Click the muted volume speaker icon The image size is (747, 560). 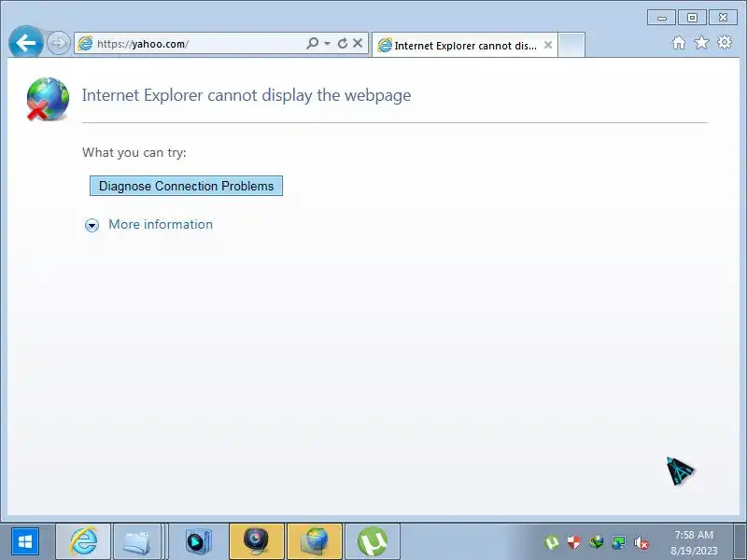[641, 542]
